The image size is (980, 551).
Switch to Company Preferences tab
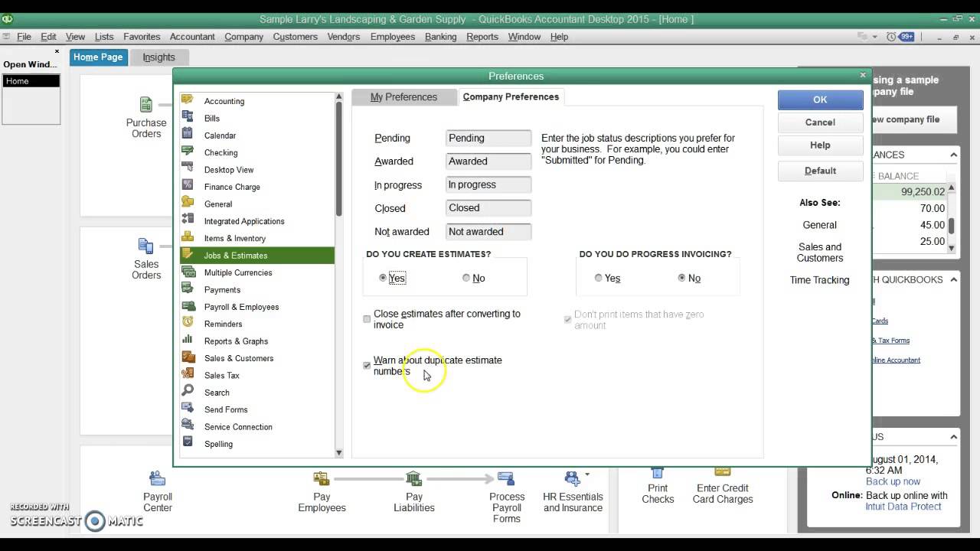click(511, 96)
